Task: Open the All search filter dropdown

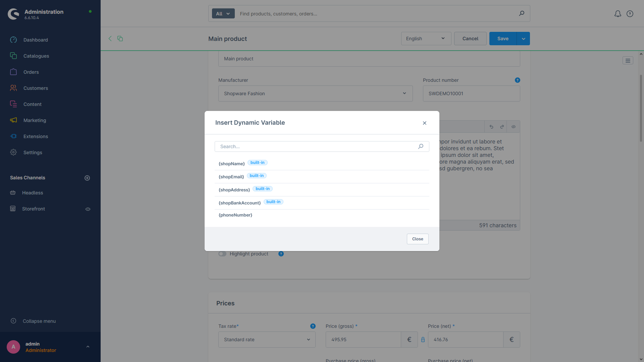Action: click(223, 14)
